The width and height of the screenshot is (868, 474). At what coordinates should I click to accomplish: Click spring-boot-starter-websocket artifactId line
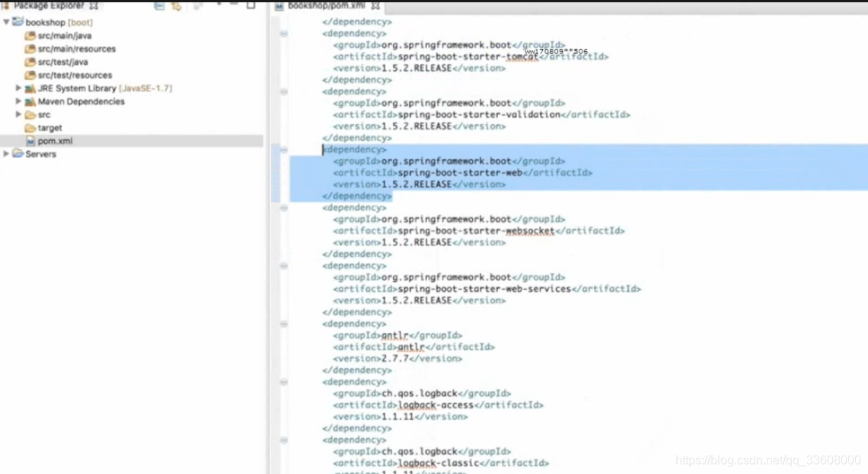click(x=479, y=231)
